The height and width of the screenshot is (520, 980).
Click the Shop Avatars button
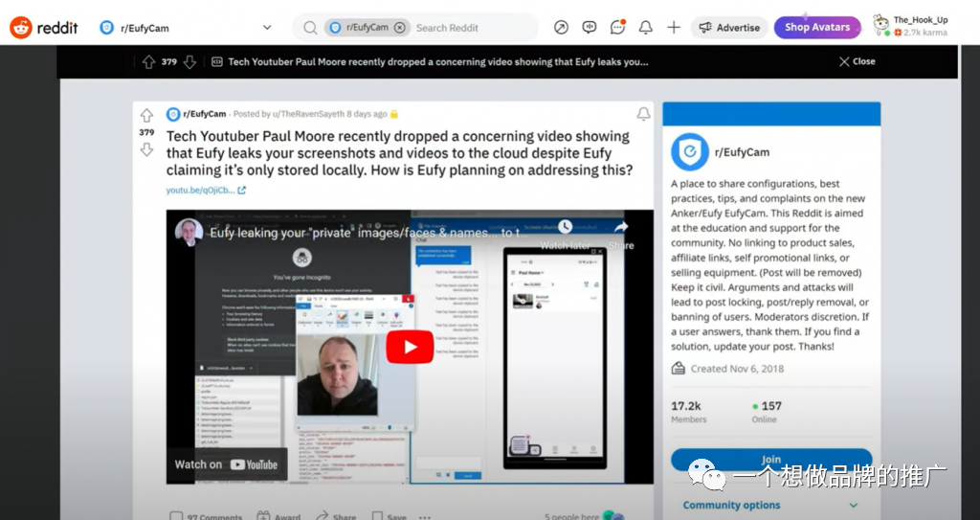(x=817, y=28)
